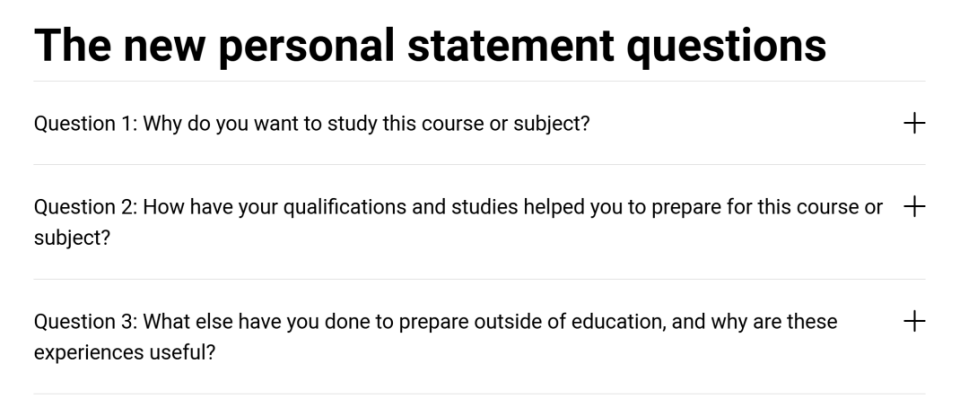Image resolution: width=960 pixels, height=407 pixels.
Task: Click the 'Question 2:' label
Action: pyautogui.click(x=84, y=208)
